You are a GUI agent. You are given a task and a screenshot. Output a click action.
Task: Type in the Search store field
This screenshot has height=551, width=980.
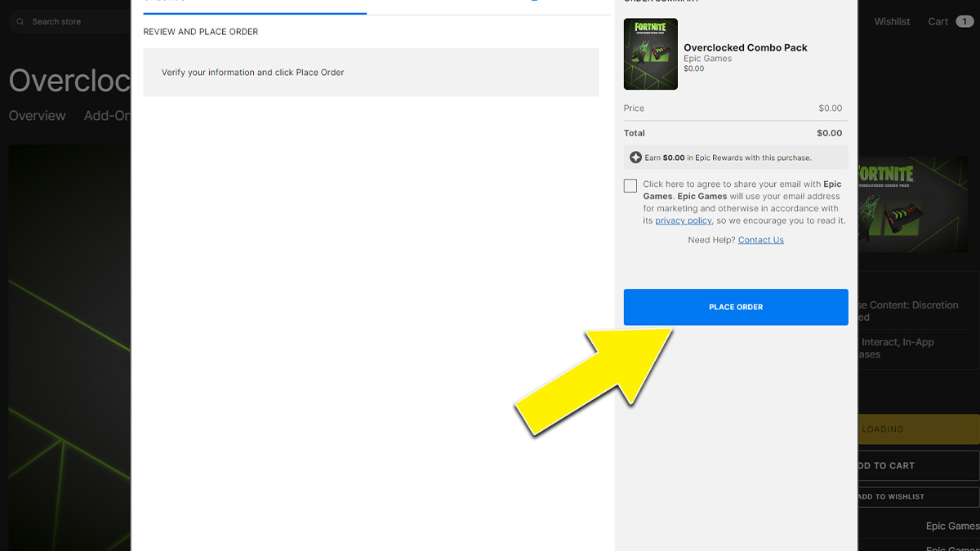pyautogui.click(x=73, y=22)
